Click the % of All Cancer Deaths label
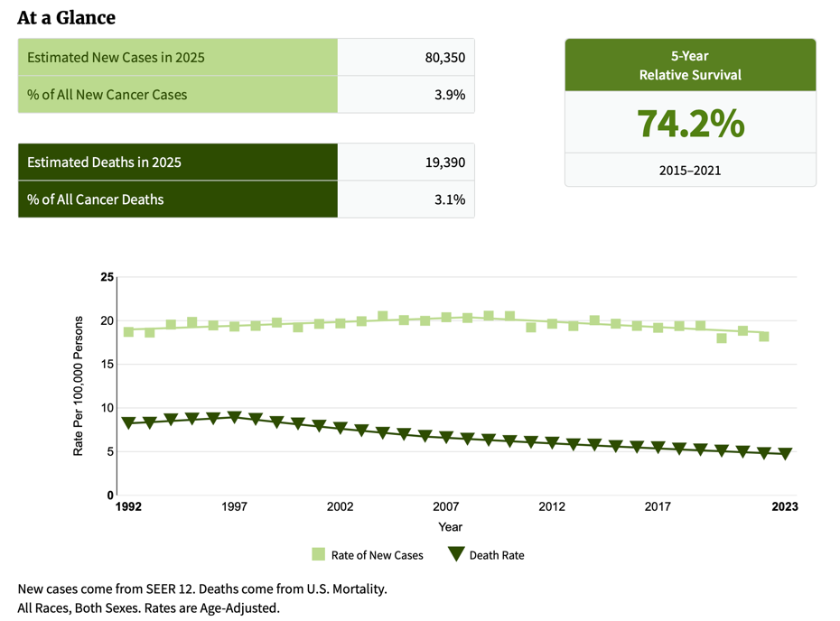This screenshot has height=621, width=840. pyautogui.click(x=96, y=199)
